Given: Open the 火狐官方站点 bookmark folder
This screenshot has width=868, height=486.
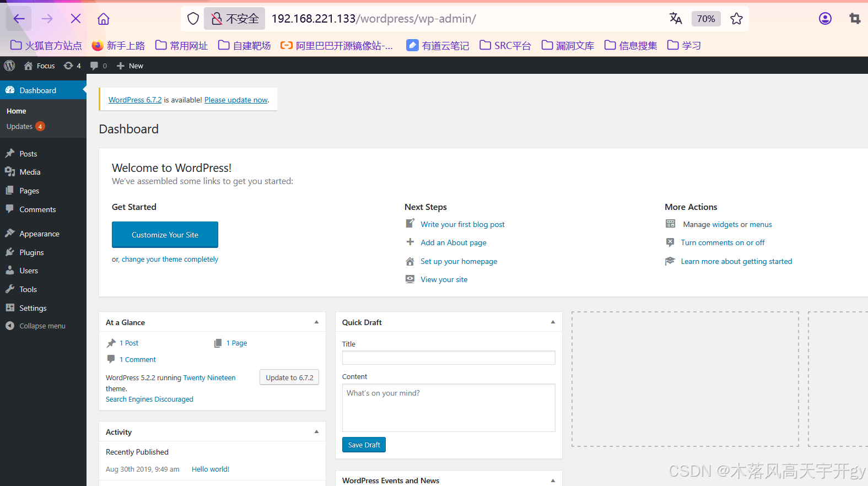Looking at the screenshot, I should pyautogui.click(x=46, y=45).
